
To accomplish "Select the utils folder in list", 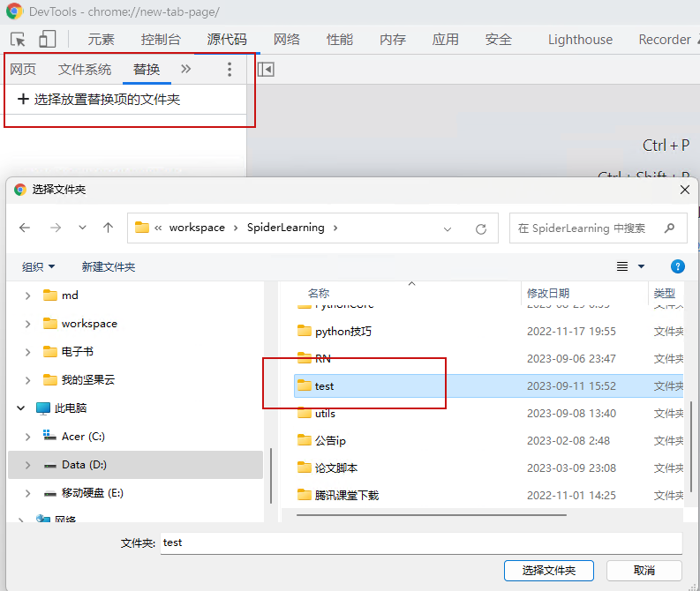I will click(x=325, y=413).
